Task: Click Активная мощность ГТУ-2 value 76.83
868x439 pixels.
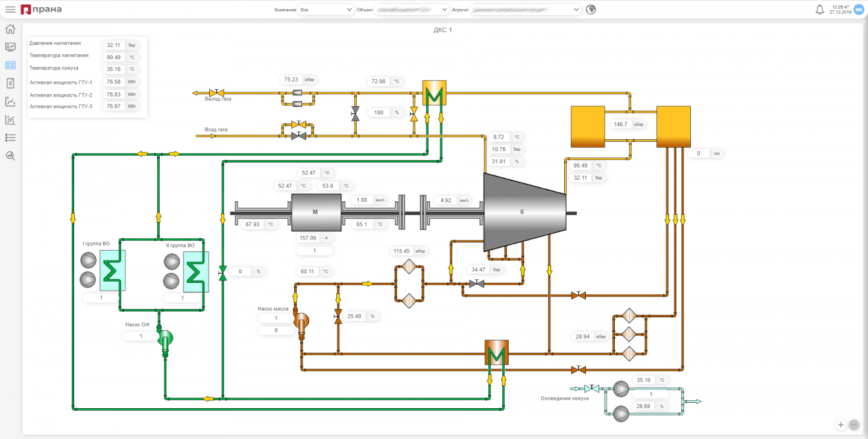Action: click(113, 95)
